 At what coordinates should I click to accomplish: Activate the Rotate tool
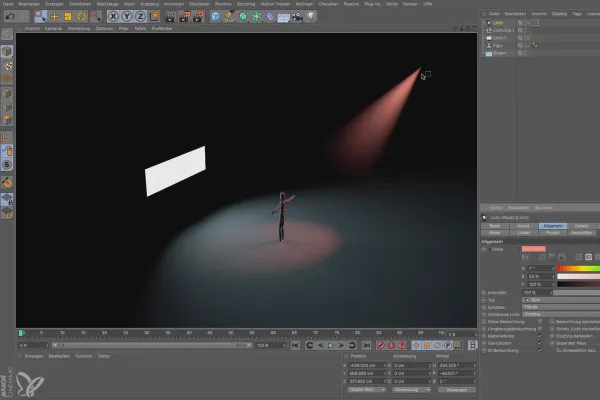pyautogui.click(x=82, y=16)
